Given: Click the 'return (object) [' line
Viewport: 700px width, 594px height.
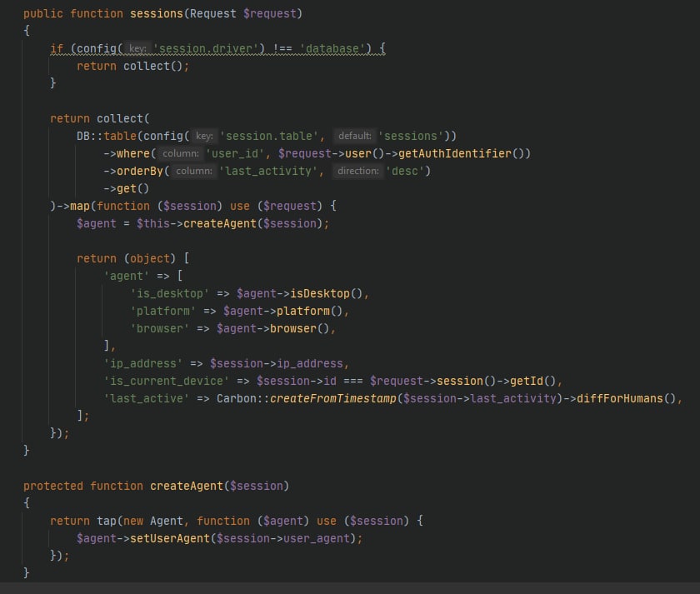Looking at the screenshot, I should click(x=133, y=258).
